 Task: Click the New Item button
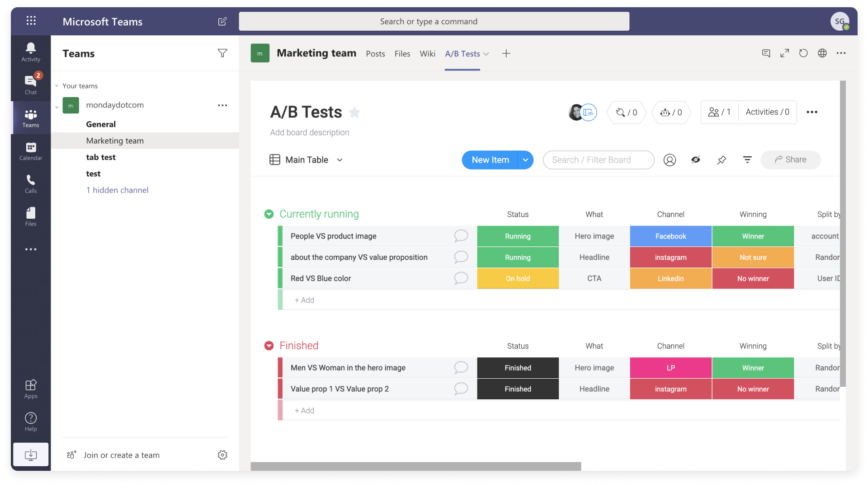click(490, 159)
